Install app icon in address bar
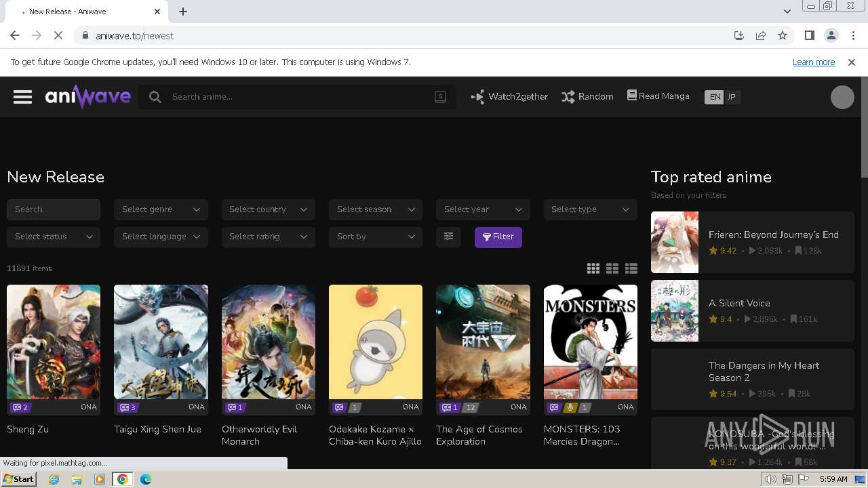Screen dimensions: 868x488 coord(739,36)
